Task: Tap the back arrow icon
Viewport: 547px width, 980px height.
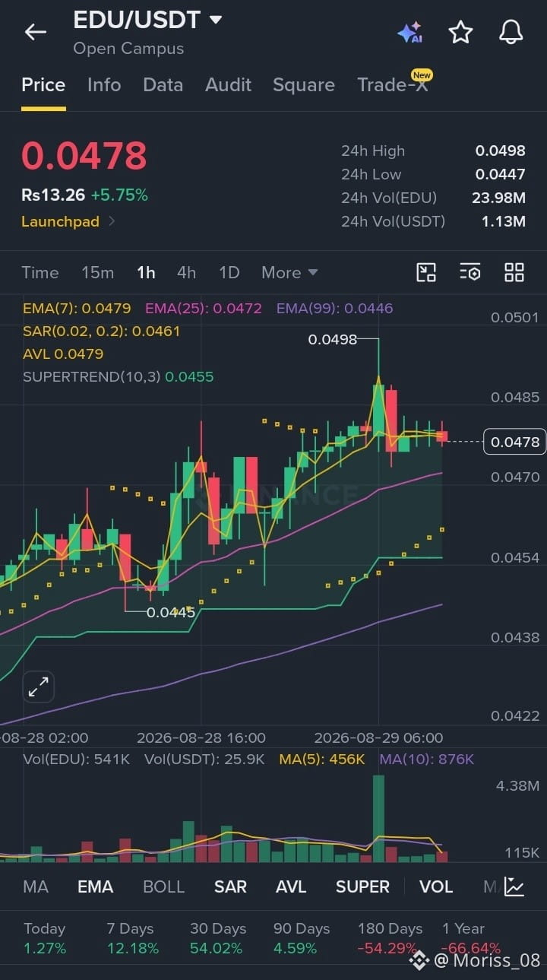Action: (x=35, y=32)
